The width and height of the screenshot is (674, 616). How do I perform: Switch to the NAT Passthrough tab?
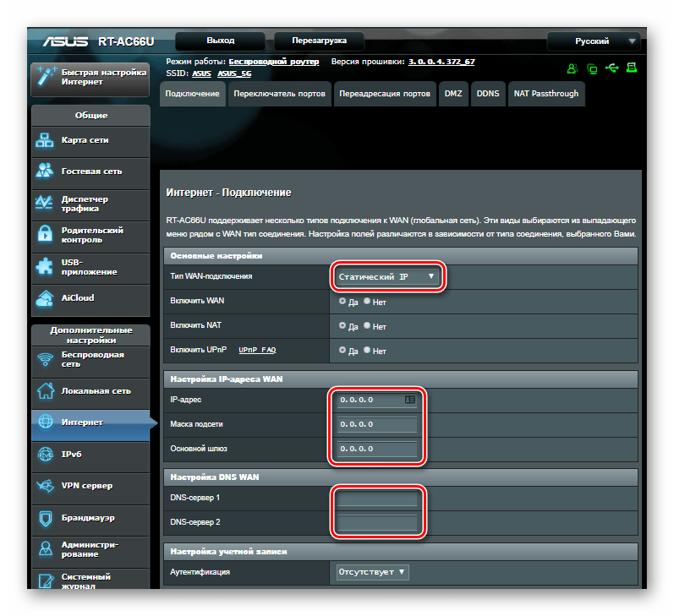[x=546, y=94]
